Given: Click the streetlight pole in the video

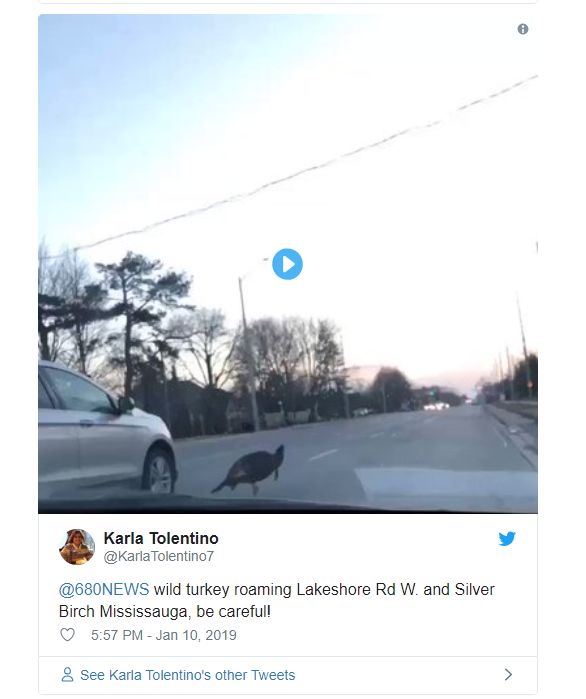Looking at the screenshot, I should [x=248, y=352].
